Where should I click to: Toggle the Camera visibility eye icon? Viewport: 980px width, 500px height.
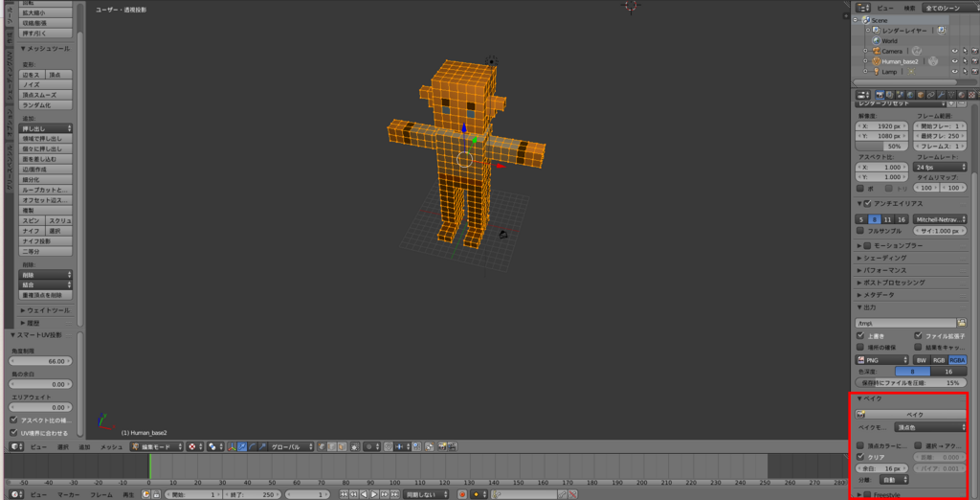click(x=955, y=51)
